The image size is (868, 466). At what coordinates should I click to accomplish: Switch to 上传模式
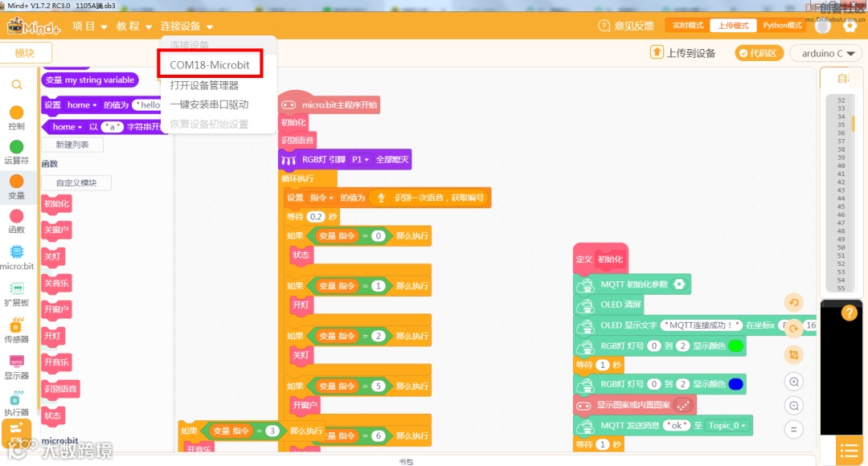[733, 26]
